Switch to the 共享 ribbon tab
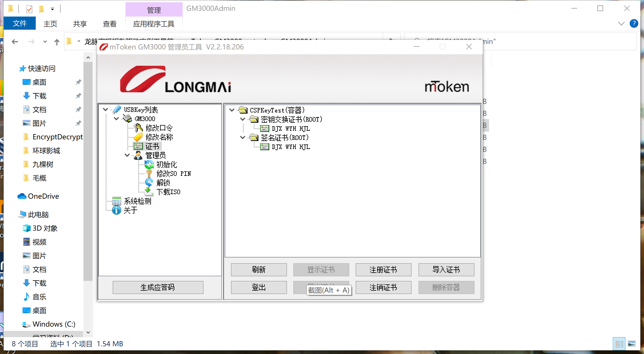 [80, 24]
